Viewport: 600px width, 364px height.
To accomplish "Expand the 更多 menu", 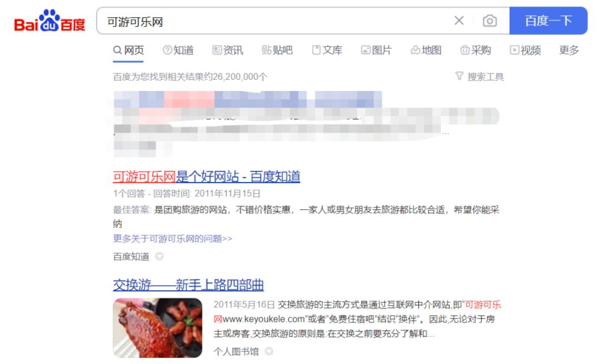I will pos(569,50).
